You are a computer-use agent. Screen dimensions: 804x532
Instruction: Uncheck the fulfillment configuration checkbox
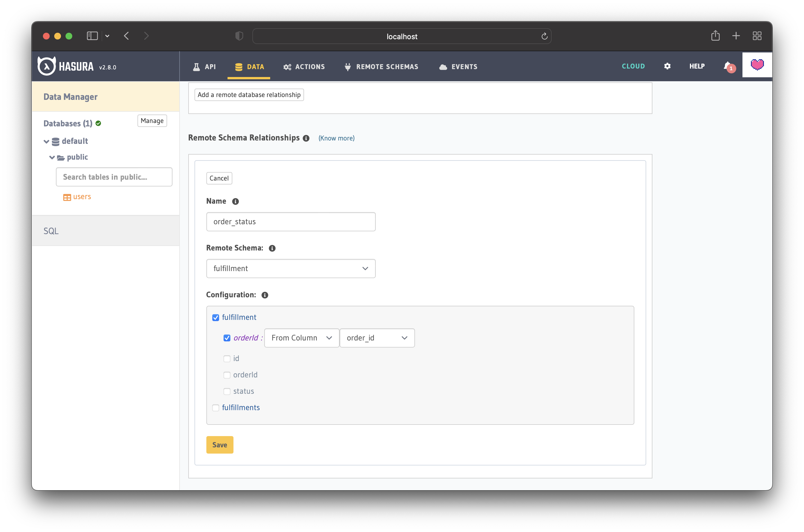216,317
